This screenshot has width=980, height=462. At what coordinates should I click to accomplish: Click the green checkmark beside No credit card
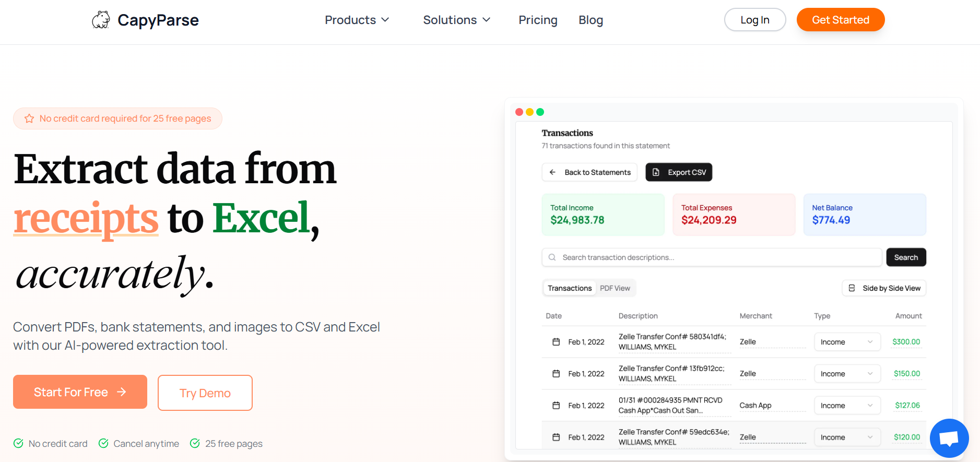[18, 443]
